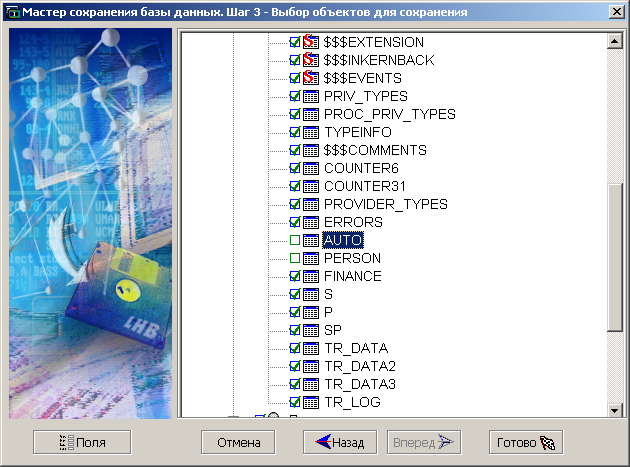The width and height of the screenshot is (630, 467).
Task: Select the TR_DATA3 tree entry
Action: pyautogui.click(x=359, y=384)
